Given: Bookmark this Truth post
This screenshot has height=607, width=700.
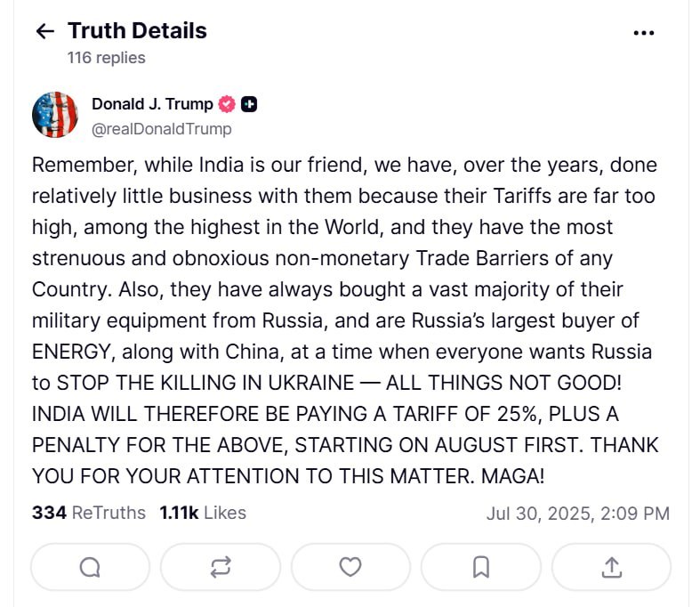Looking at the screenshot, I should point(480,567).
